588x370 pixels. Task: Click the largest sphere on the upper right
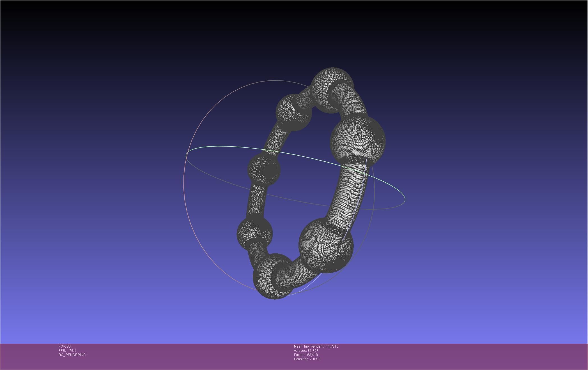pos(358,140)
